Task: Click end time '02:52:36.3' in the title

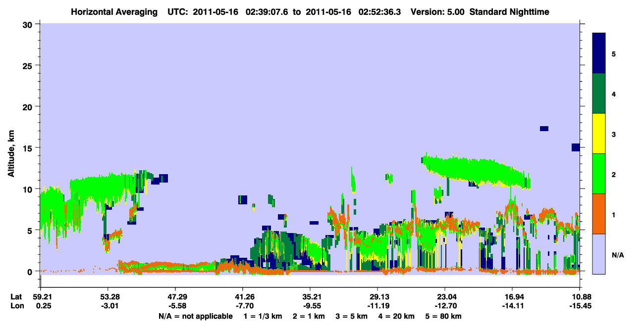Action: pyautogui.click(x=380, y=12)
